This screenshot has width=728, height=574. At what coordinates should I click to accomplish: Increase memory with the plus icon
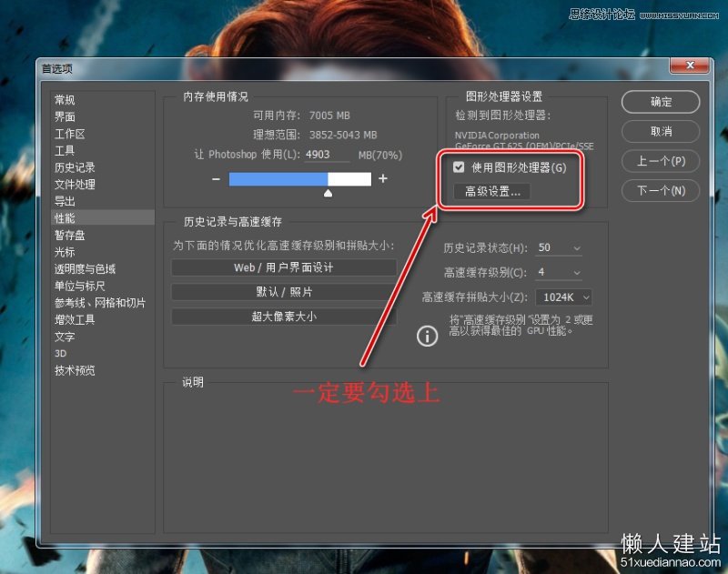coord(383,178)
